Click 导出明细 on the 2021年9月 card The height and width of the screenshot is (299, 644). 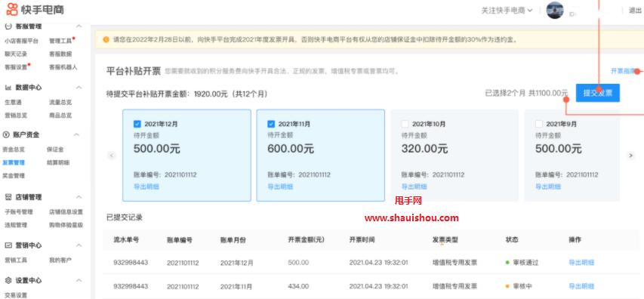(548, 187)
